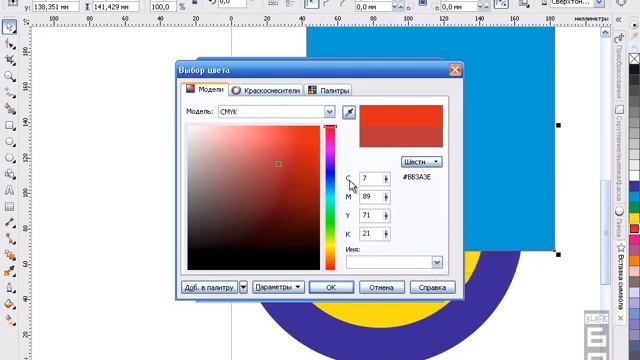Click inside the Y value field
640x360 pixels.
(371, 216)
